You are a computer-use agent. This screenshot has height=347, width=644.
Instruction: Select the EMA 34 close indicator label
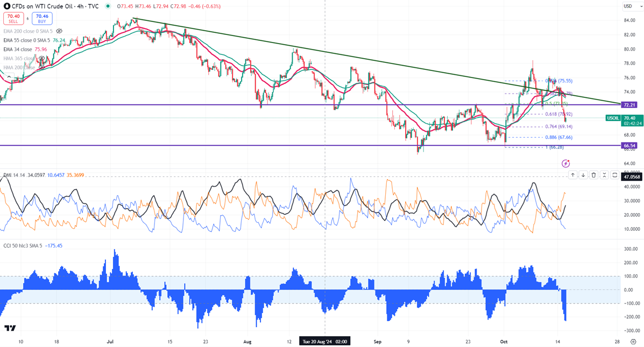click(18, 49)
